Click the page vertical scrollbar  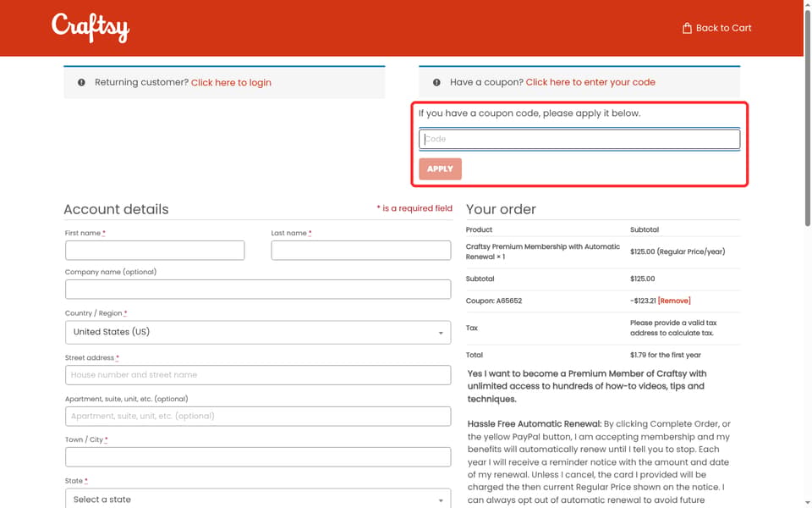coord(807,119)
